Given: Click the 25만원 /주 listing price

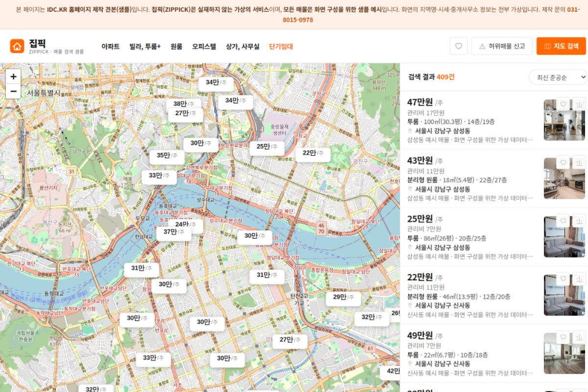Looking at the screenshot, I should pos(425,219).
